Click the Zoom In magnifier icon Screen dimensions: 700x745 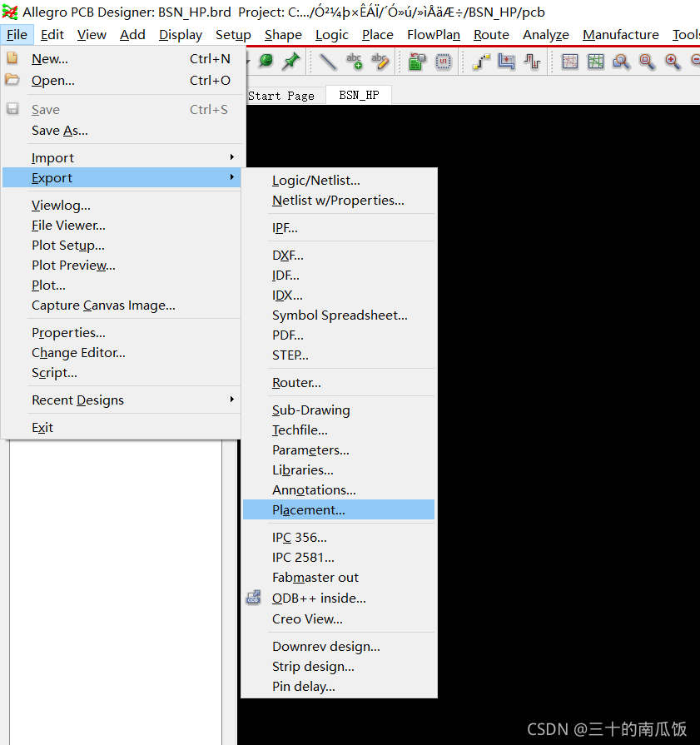click(673, 62)
